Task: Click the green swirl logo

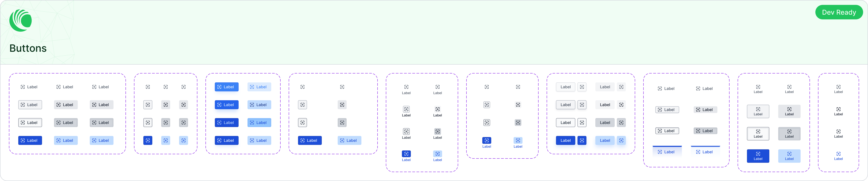Action: 21,20
